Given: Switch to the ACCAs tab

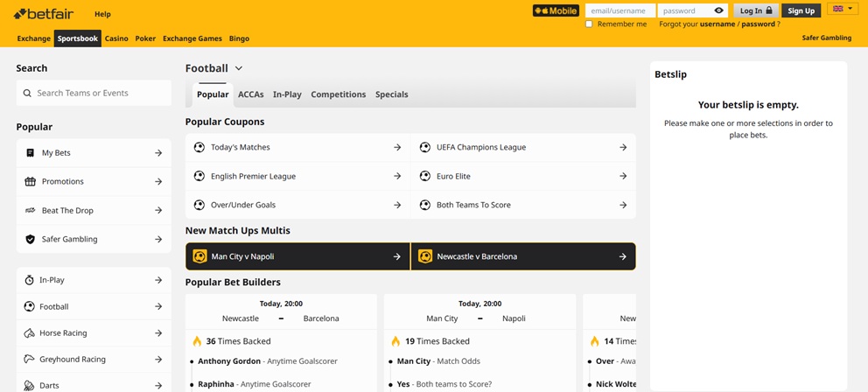Looking at the screenshot, I should point(250,94).
